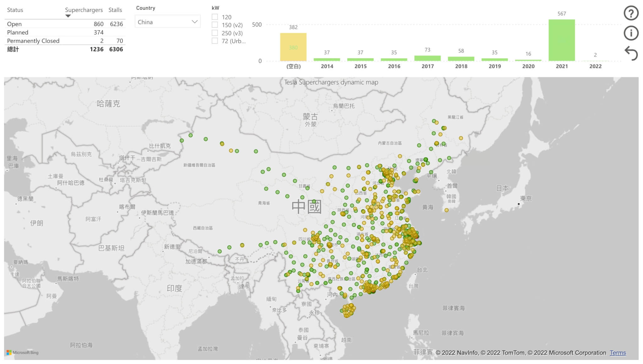Click the information icon
Screen dimensions: 643x364
(x=631, y=33)
